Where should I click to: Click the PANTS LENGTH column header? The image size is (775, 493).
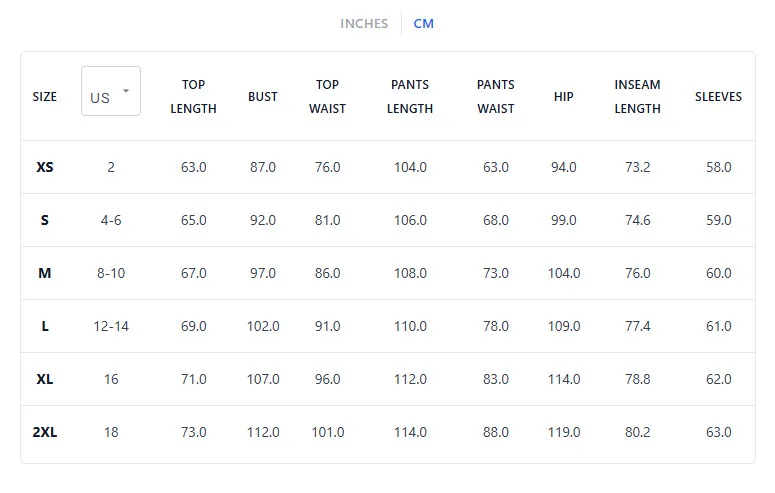point(410,96)
